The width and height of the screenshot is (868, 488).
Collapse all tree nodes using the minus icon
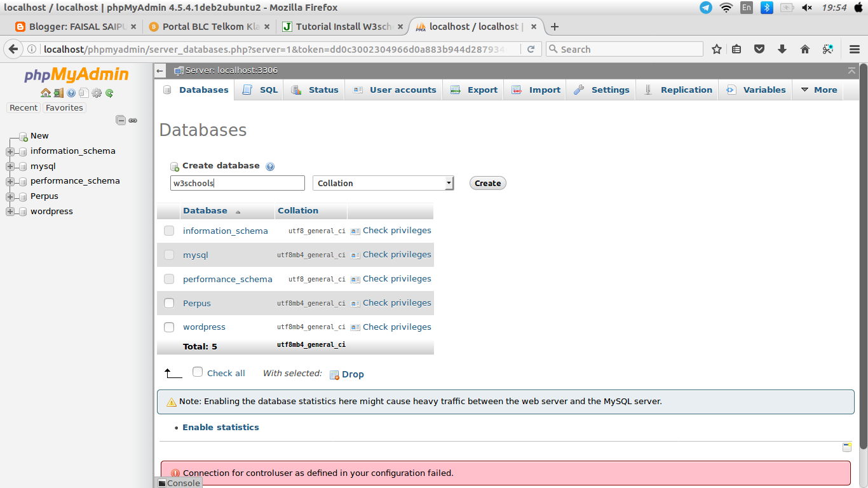[121, 119]
